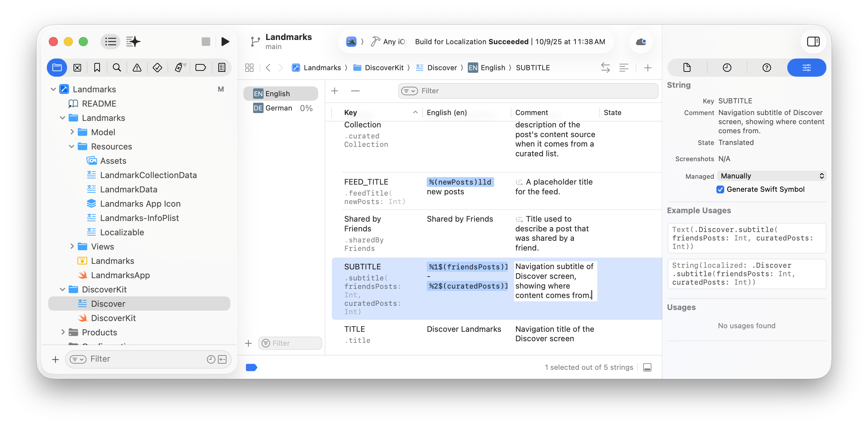The width and height of the screenshot is (868, 427).
Task: Stop the running scheme
Action: (x=206, y=42)
